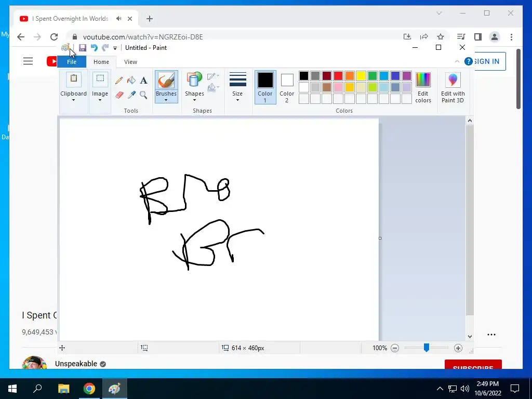
Task: Click the zoom out minus button
Action: point(395,348)
